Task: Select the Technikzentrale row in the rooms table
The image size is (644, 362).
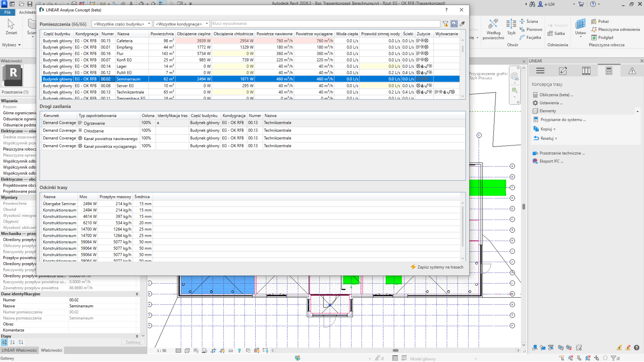Action: 130,92
